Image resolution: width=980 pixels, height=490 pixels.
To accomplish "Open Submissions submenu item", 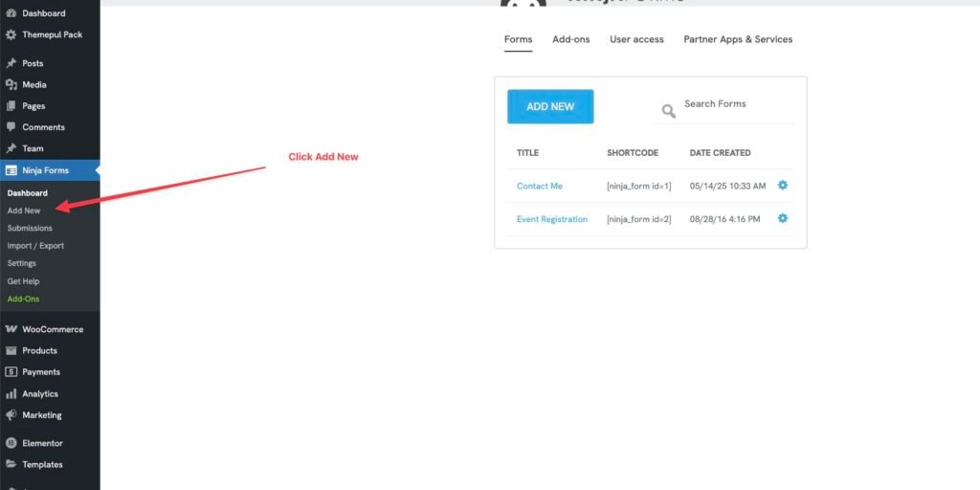I will click(x=30, y=228).
